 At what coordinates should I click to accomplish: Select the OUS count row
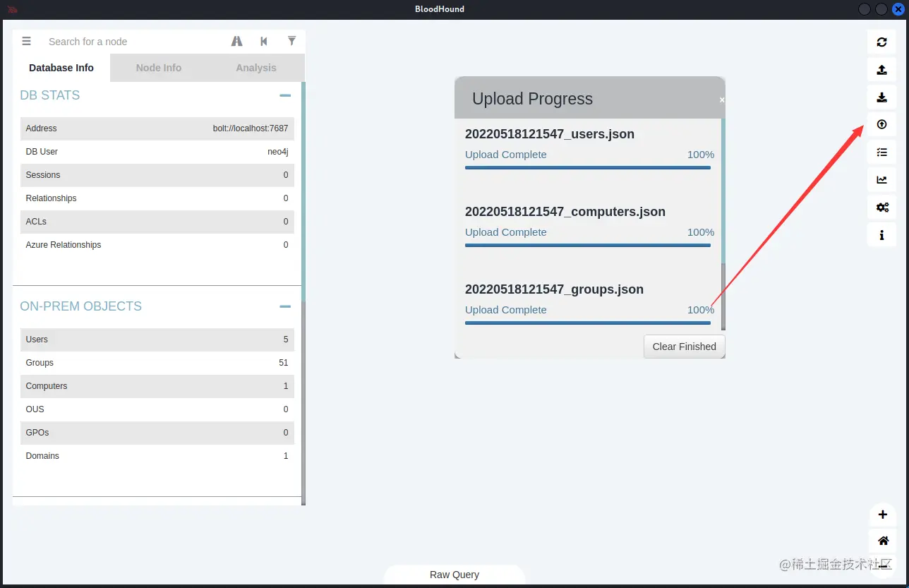157,409
